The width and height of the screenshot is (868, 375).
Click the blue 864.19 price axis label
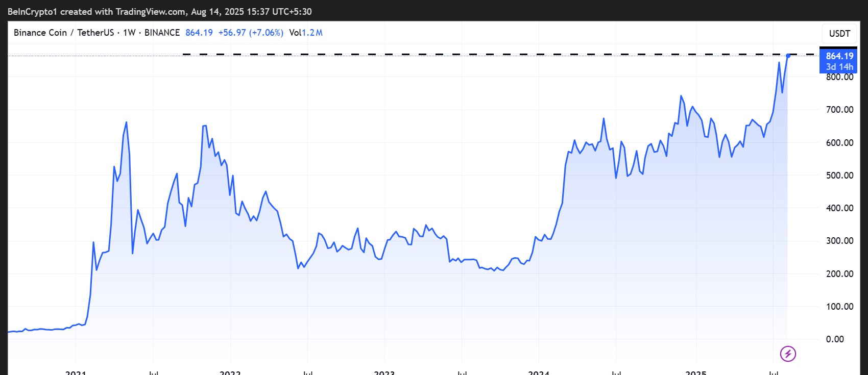tap(839, 56)
